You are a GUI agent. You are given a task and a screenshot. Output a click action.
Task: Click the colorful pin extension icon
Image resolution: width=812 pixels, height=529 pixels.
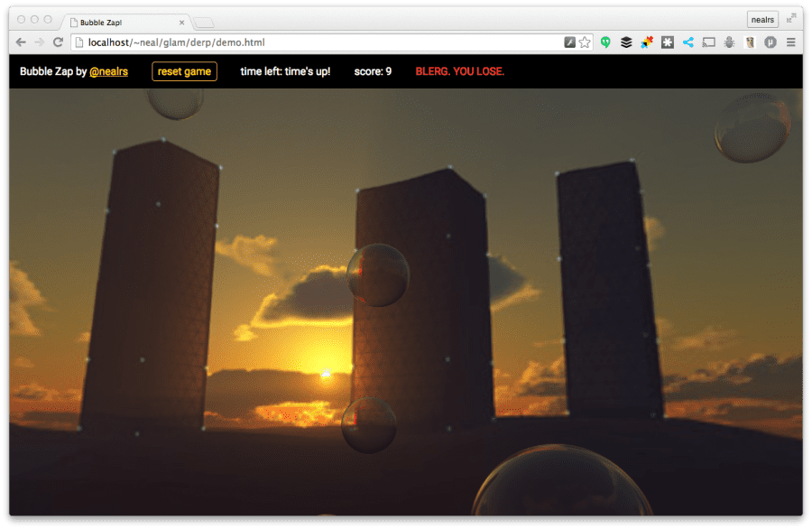647,42
